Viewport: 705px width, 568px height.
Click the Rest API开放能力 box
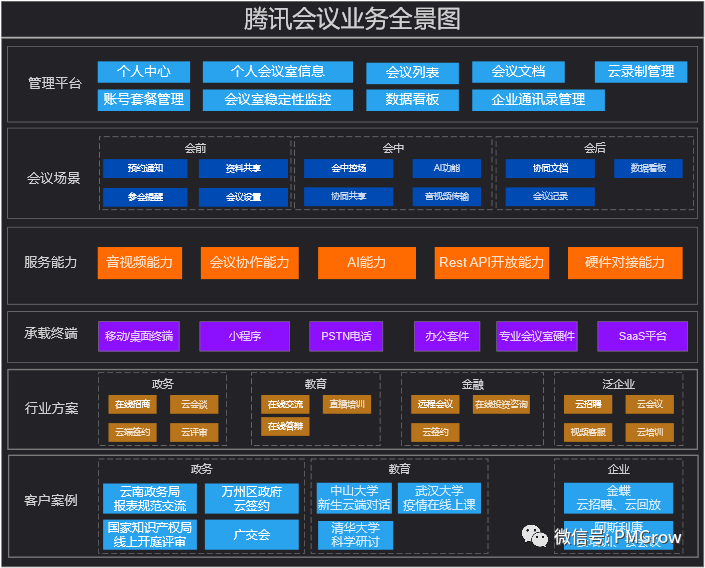491,263
